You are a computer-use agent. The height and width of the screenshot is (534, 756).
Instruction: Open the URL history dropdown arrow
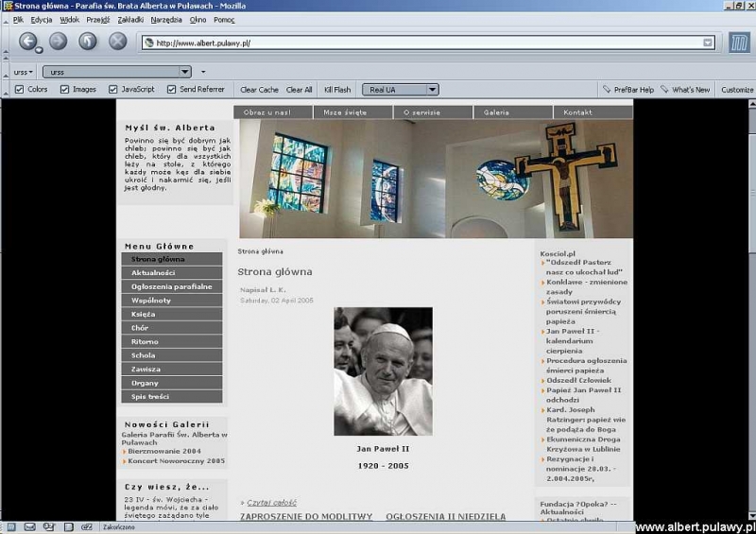(x=707, y=43)
